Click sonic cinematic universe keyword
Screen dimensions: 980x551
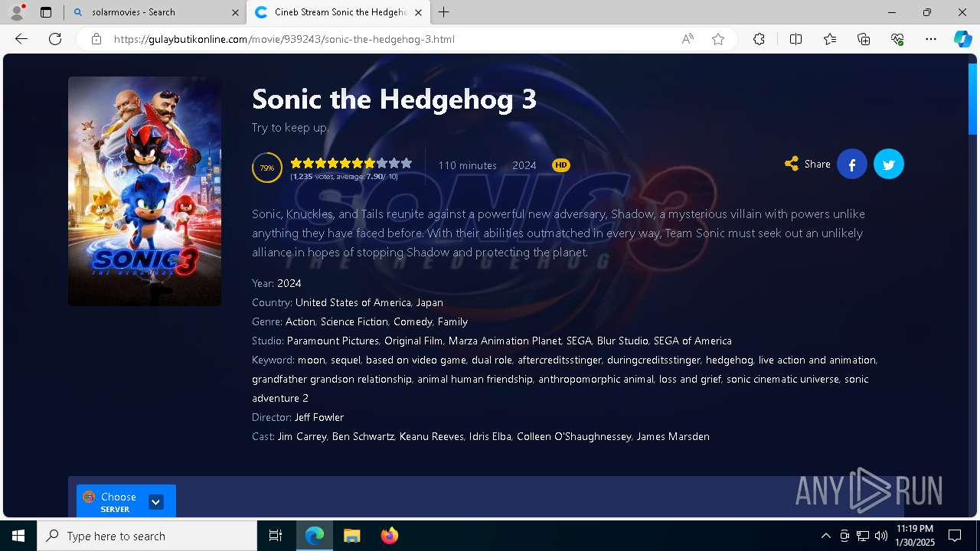(x=782, y=379)
